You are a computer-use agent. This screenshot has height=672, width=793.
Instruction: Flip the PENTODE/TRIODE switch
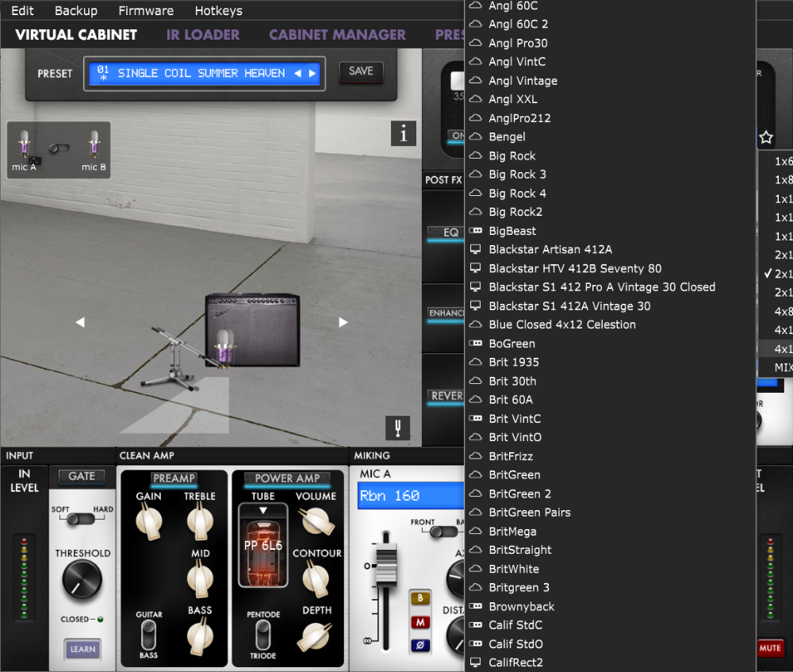tap(262, 635)
